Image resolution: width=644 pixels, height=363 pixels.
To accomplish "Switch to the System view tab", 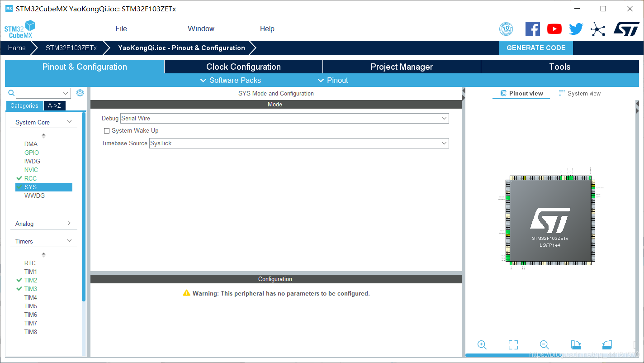I will click(x=579, y=93).
